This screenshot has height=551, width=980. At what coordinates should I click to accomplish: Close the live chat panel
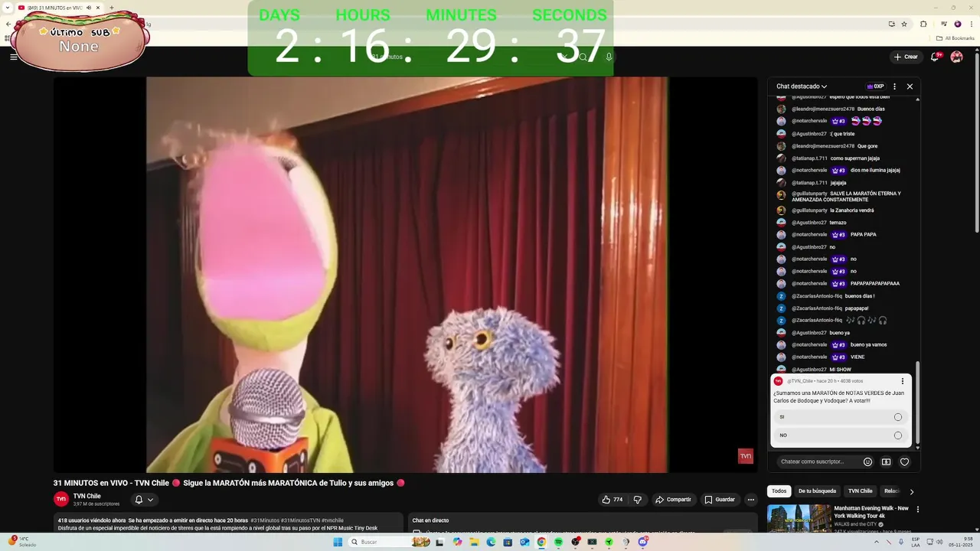[910, 86]
